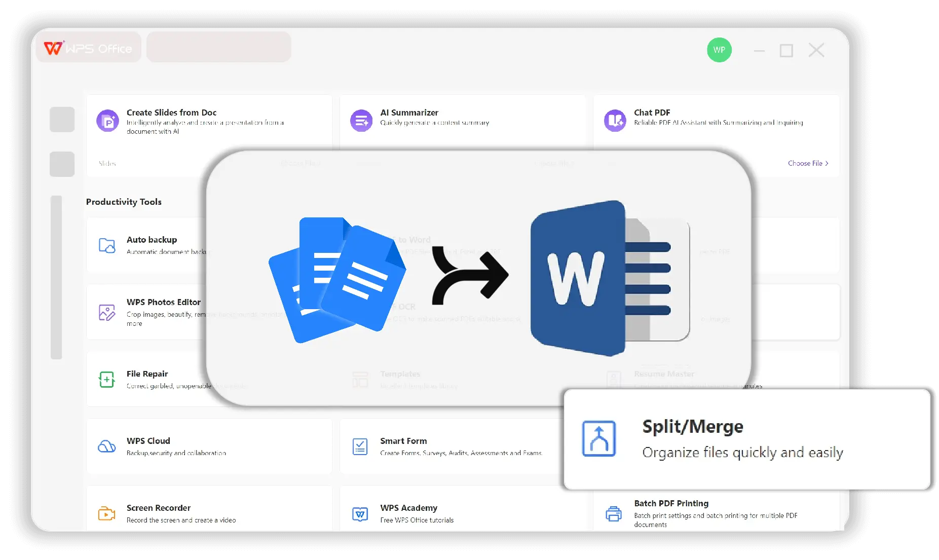Click 'Backup,security and collaboration' description

176,453
